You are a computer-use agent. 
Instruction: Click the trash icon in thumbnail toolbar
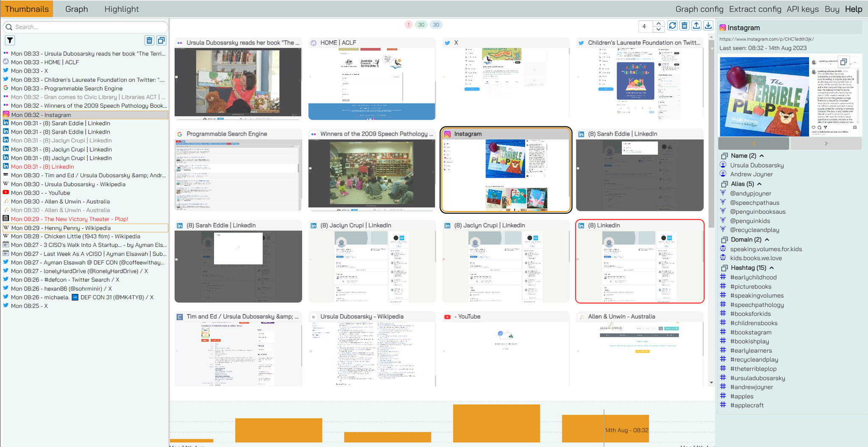coord(684,25)
